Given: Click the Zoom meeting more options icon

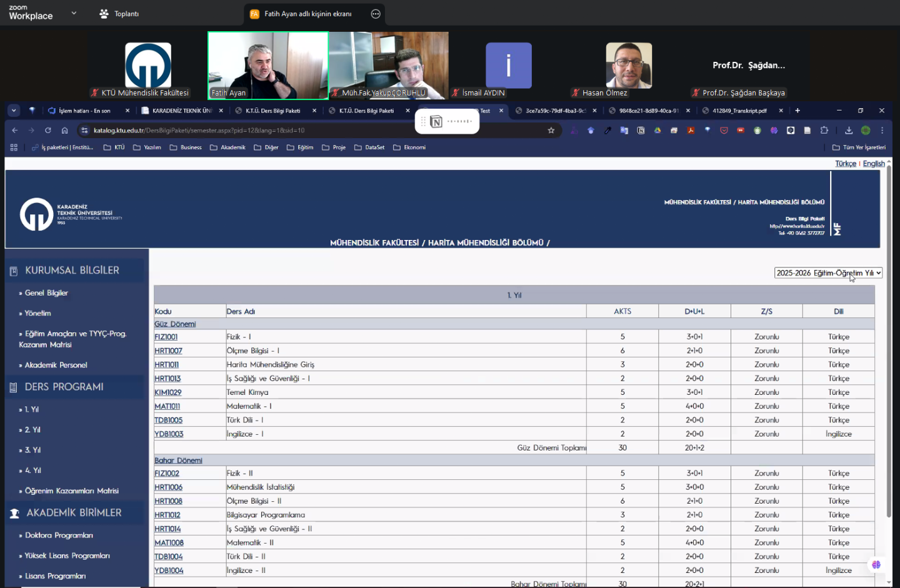Looking at the screenshot, I should [x=376, y=14].
